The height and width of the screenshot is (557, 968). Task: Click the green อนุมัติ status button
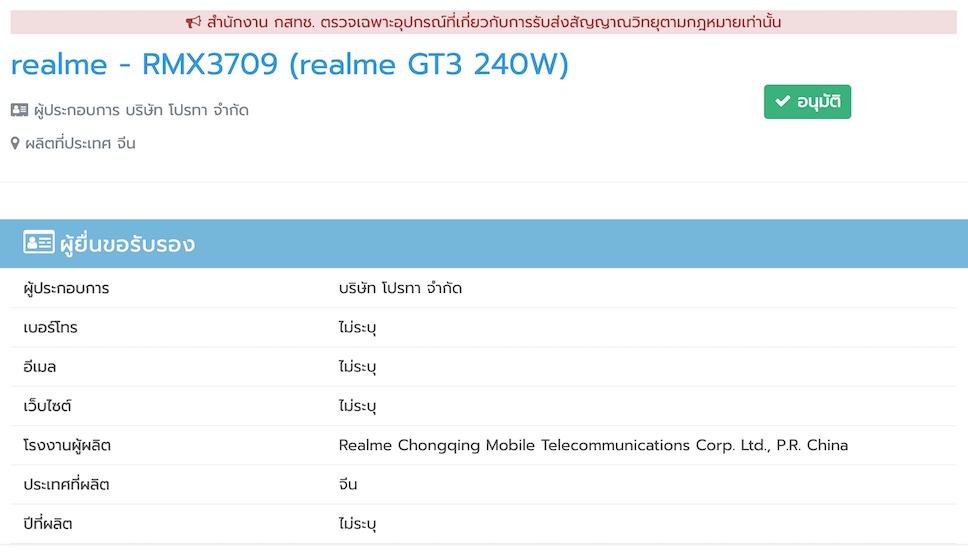(807, 102)
